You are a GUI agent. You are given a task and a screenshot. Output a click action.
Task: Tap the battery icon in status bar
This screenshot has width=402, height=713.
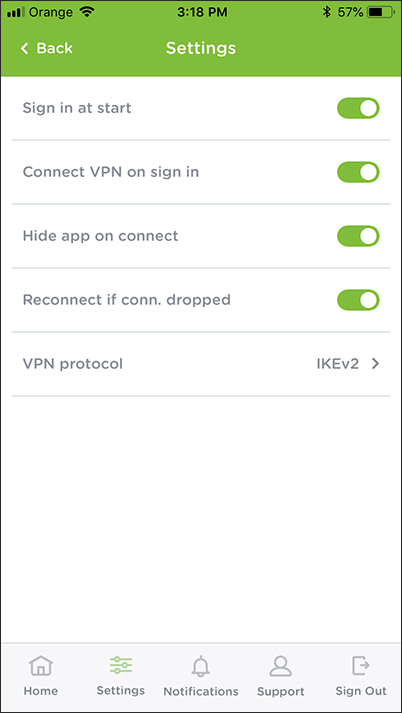[x=382, y=12]
